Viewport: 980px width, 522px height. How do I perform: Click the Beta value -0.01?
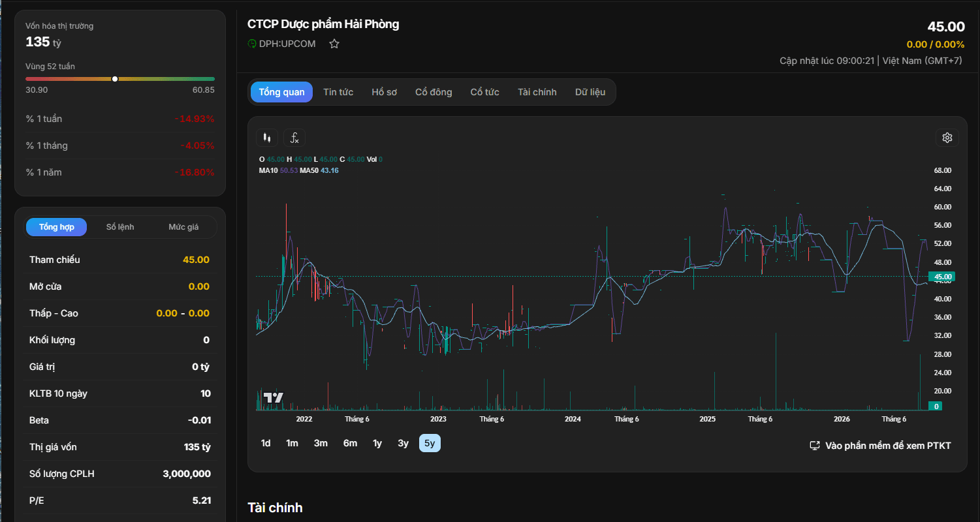pyautogui.click(x=198, y=420)
